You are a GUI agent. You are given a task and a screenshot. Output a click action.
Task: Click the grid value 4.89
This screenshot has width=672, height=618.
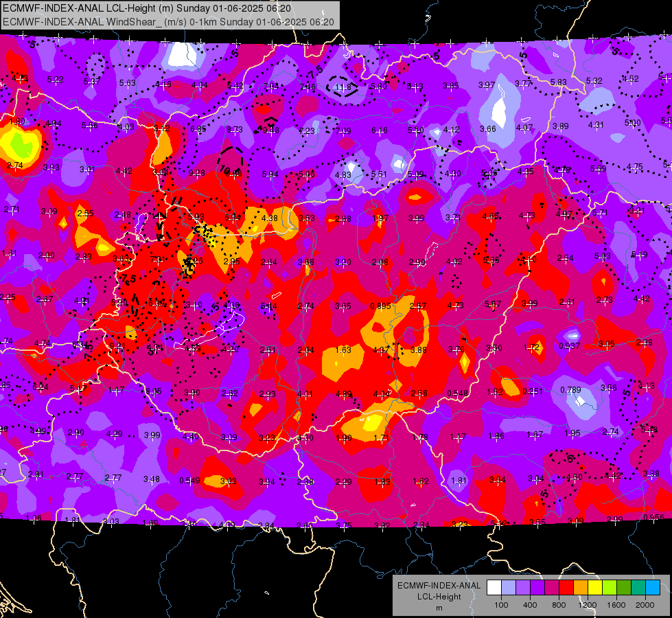(344, 394)
